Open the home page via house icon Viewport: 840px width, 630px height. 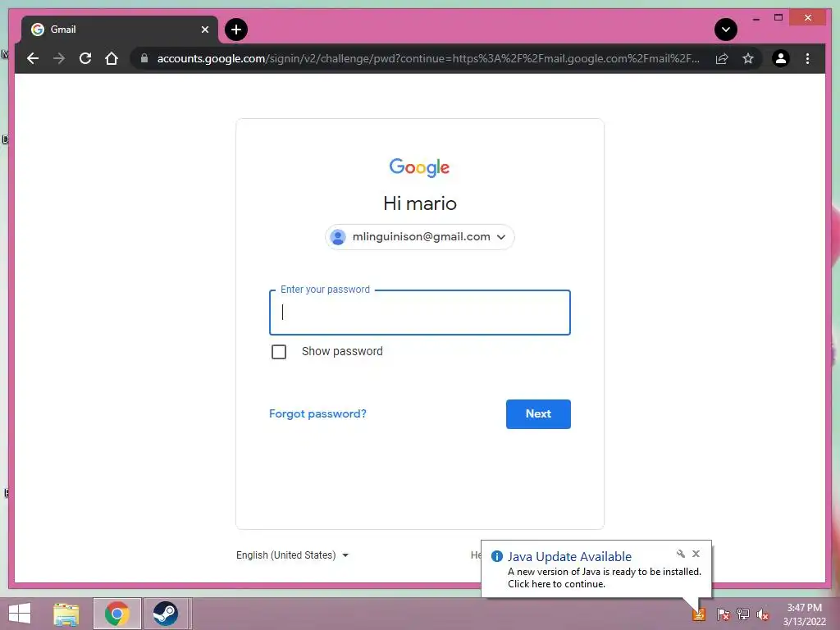click(x=112, y=58)
